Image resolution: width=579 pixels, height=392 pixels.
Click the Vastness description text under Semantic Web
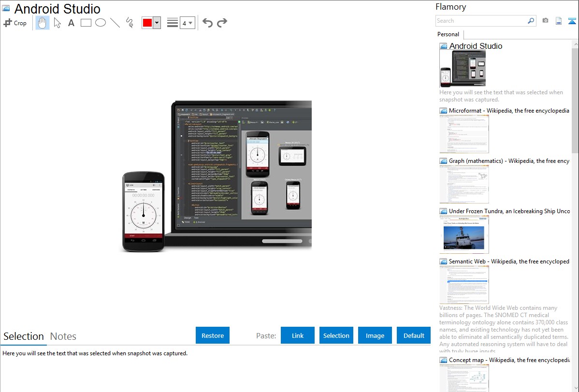tap(504, 329)
